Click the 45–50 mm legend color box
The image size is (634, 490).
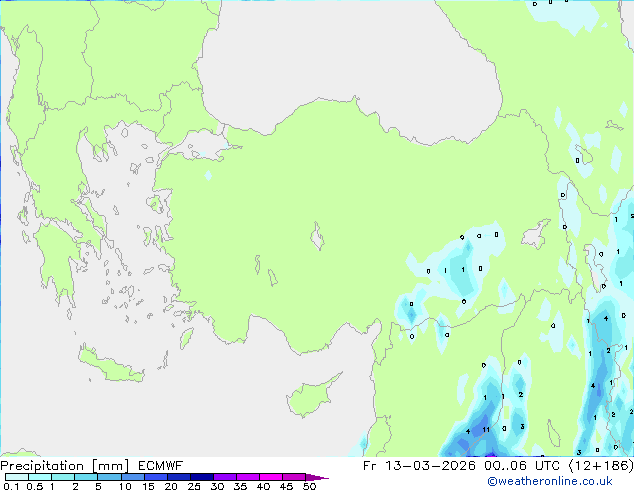point(294,477)
